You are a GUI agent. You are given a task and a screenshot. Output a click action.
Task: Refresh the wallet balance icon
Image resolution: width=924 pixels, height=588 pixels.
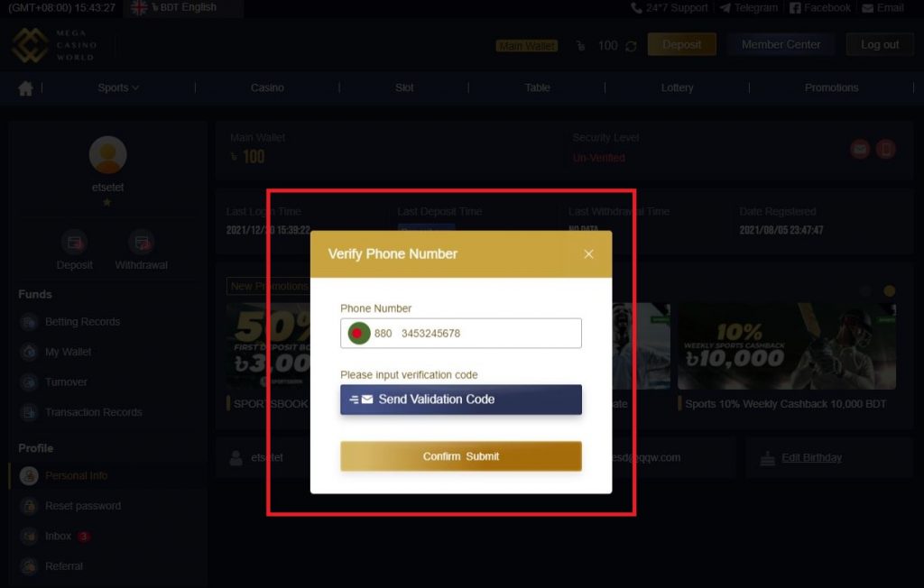(631, 46)
